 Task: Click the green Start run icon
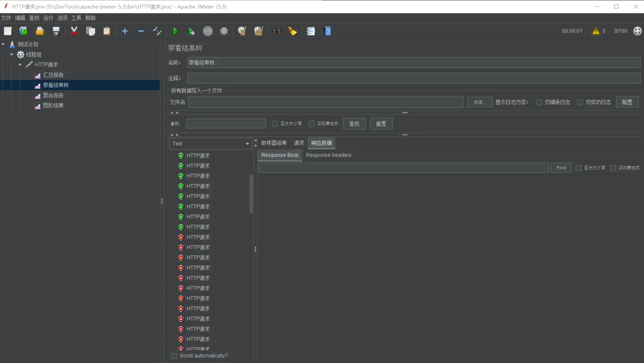[x=175, y=31]
